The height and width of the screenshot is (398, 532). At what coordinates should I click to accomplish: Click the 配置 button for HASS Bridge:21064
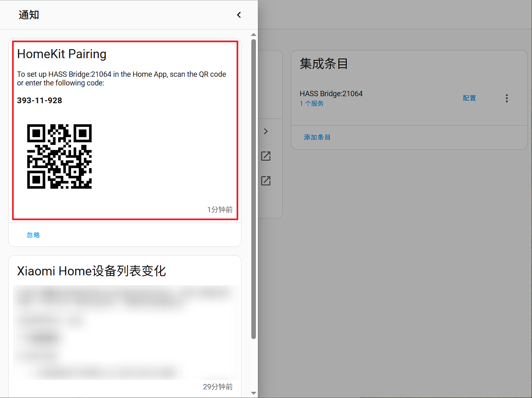point(469,98)
